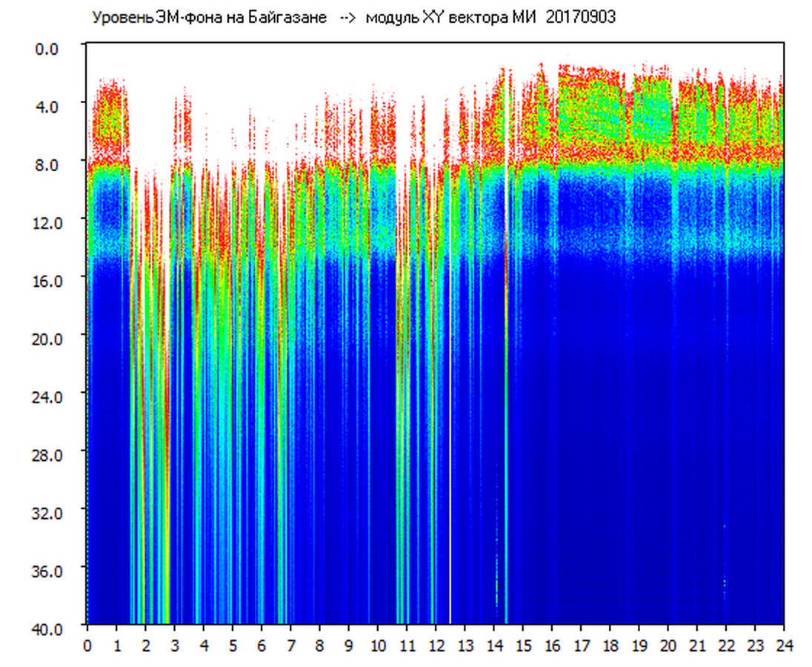Click the chart title "Уровень ЭМ-фона на Байгазане"
Viewport: 812px width, 667px height.
pyautogui.click(x=209, y=18)
